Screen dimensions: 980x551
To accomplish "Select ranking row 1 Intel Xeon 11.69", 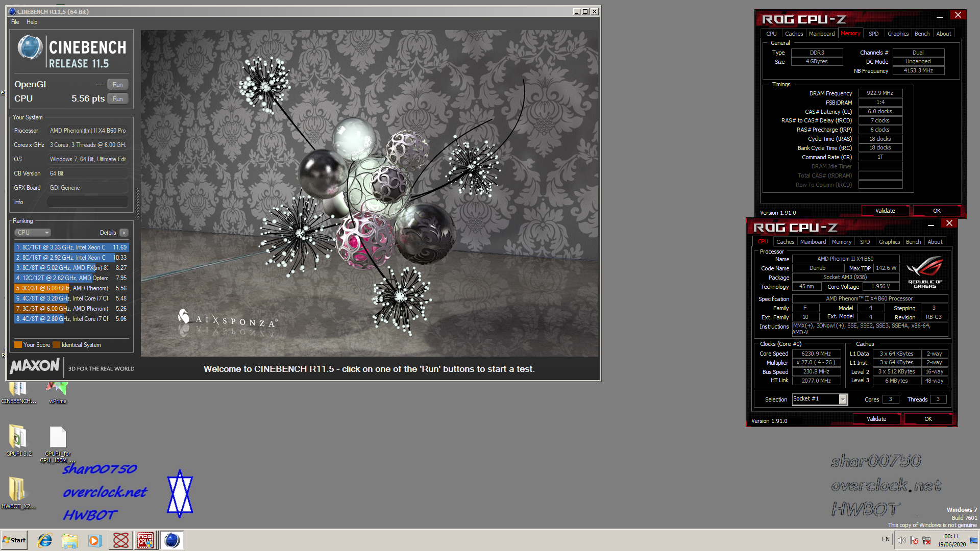I will [71, 247].
